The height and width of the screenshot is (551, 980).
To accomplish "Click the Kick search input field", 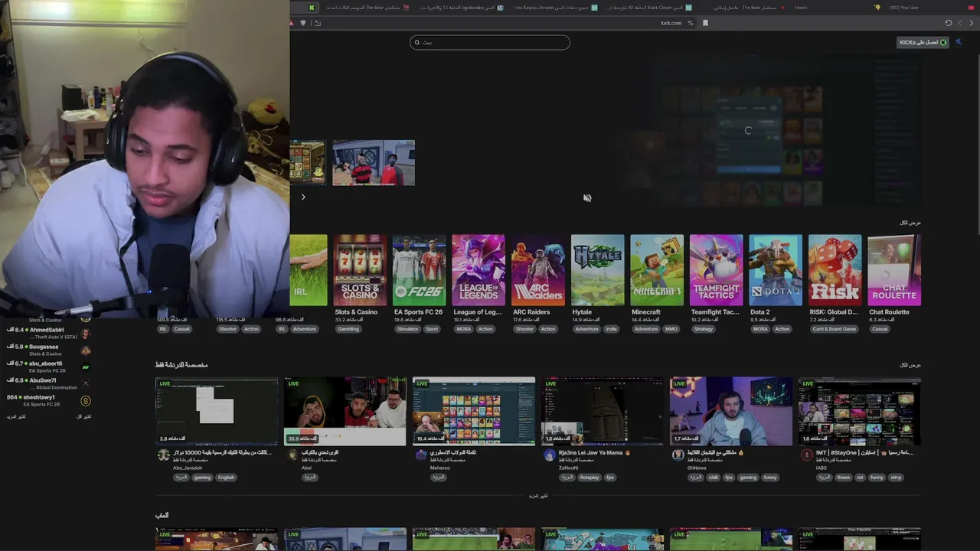I will click(x=490, y=42).
